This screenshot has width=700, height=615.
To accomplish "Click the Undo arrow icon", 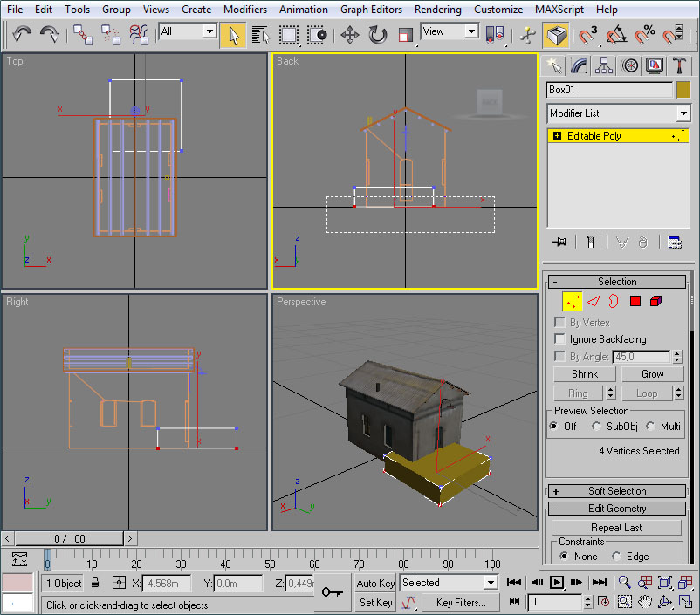I will pyautogui.click(x=22, y=35).
